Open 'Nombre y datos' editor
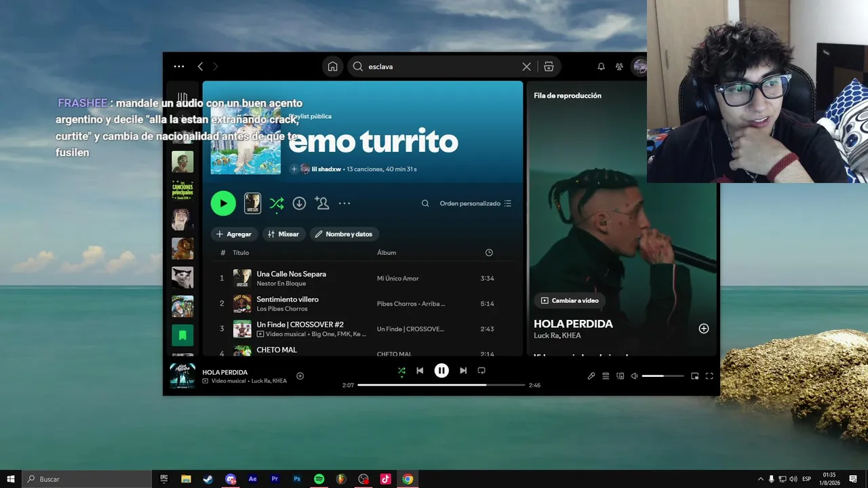 point(344,234)
